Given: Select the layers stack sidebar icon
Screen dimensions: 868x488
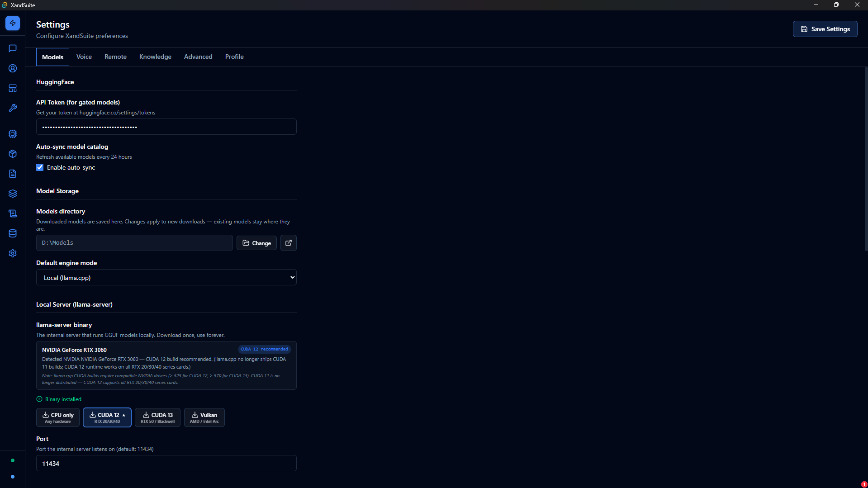Looking at the screenshot, I should pyautogui.click(x=12, y=194).
